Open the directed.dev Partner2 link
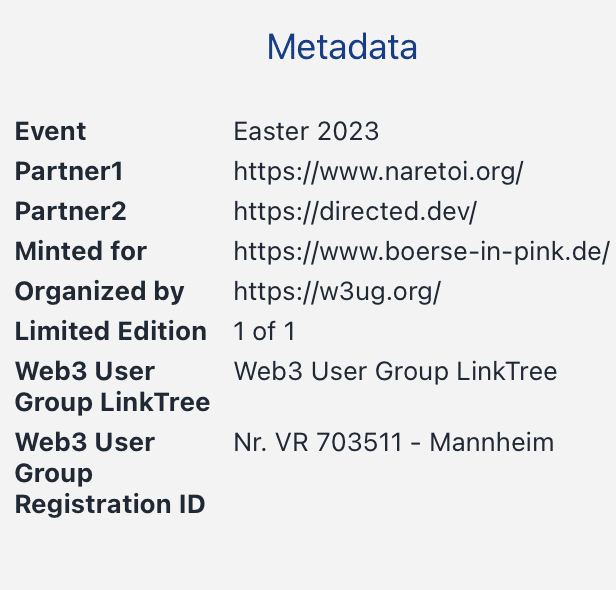This screenshot has width=616, height=590. click(x=355, y=211)
